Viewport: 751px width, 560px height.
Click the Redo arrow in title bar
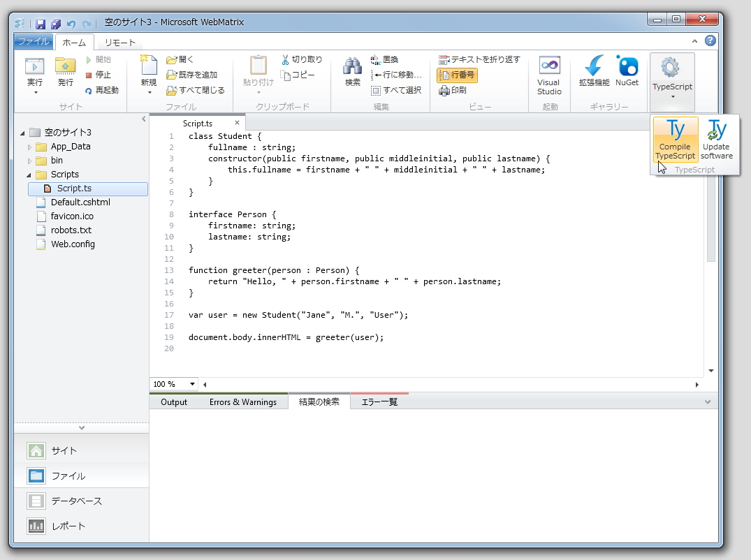click(87, 24)
